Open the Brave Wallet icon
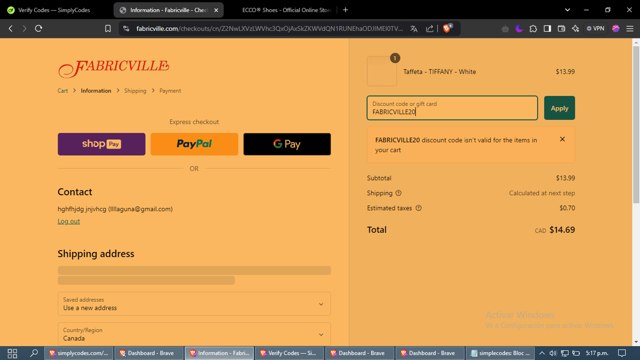The image size is (640, 360). click(561, 29)
